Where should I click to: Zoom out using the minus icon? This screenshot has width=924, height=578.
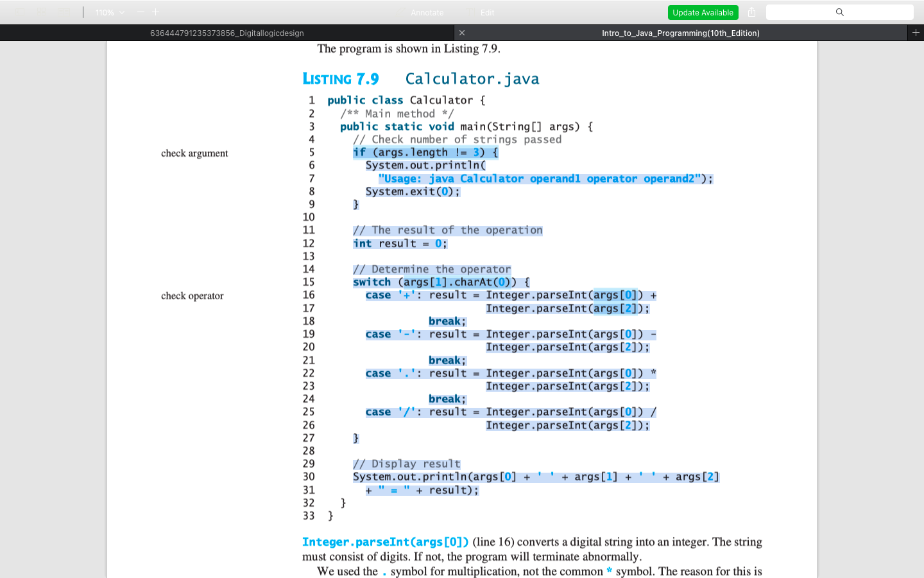click(x=141, y=12)
